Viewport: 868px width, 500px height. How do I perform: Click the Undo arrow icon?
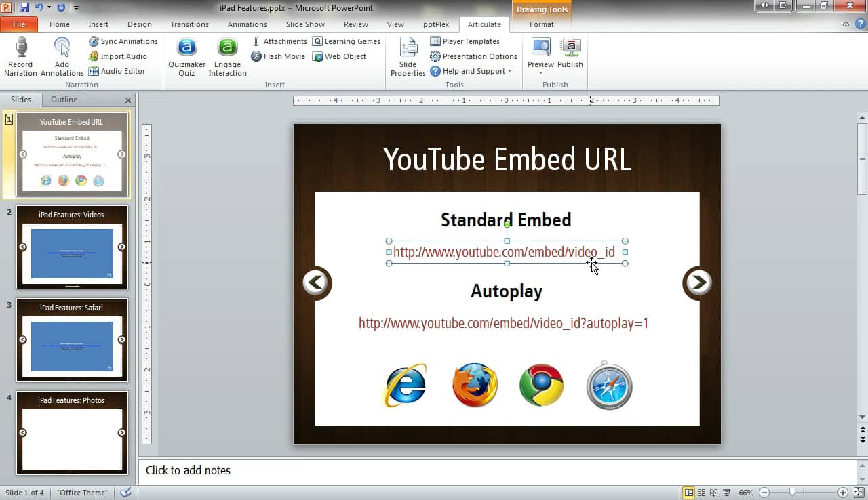(x=39, y=7)
